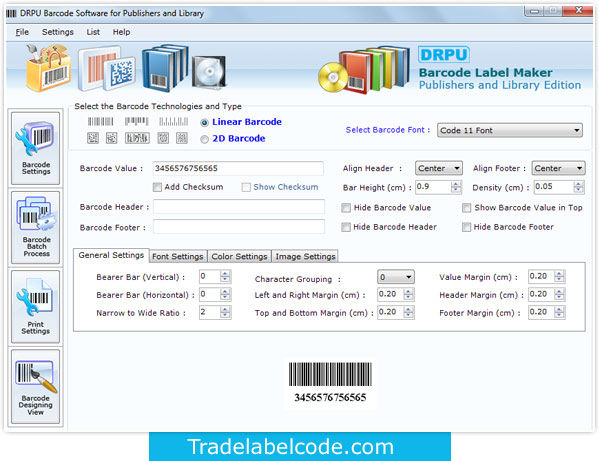Adjust the Bearer Bar Vertical stepper

225,276
